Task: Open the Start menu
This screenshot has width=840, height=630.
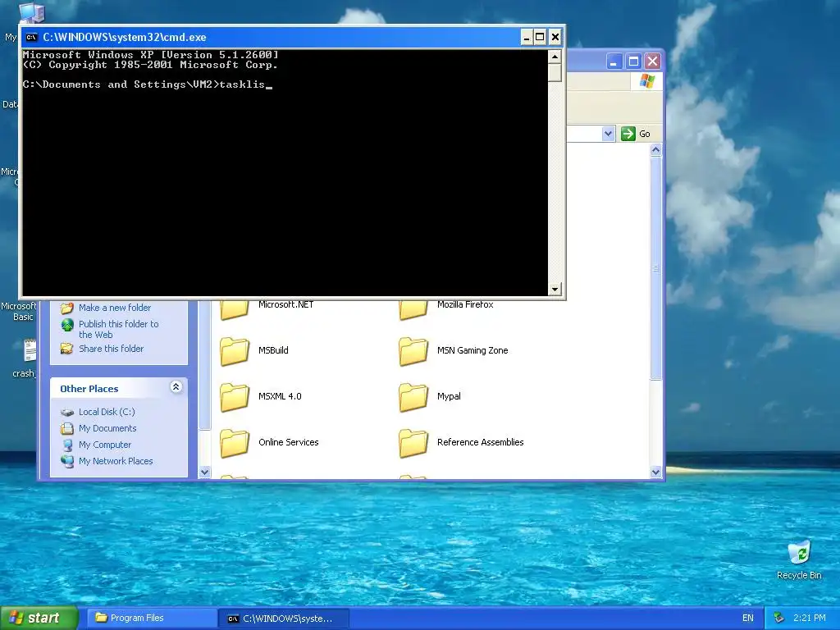Action: pos(39,619)
